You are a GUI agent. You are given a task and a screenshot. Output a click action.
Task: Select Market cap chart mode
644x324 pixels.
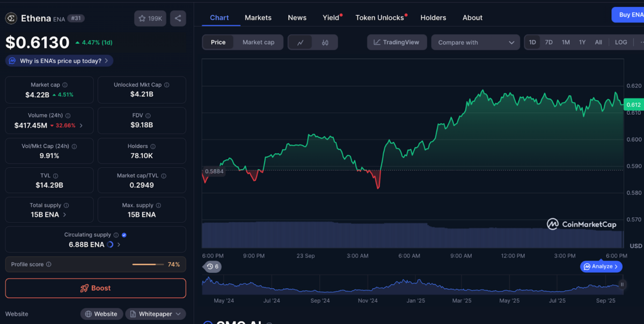[258, 42]
